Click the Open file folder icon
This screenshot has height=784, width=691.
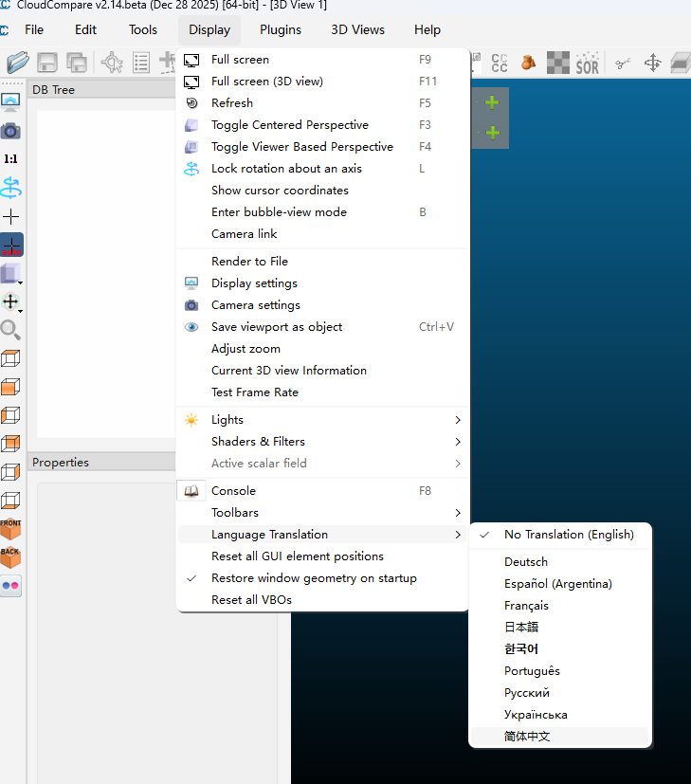(17, 63)
